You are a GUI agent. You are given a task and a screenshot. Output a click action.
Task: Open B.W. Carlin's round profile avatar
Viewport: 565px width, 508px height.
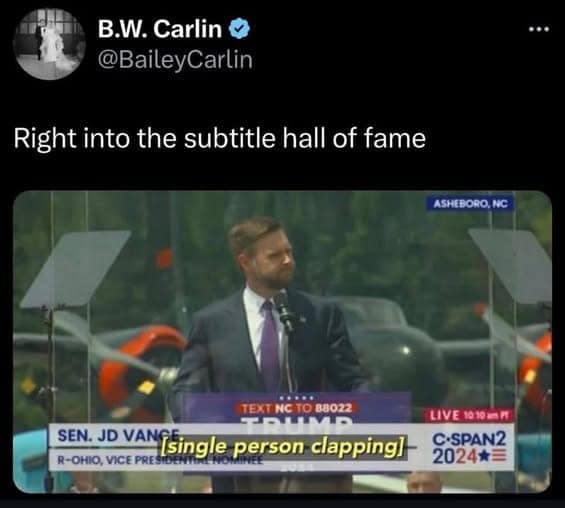tap(49, 44)
